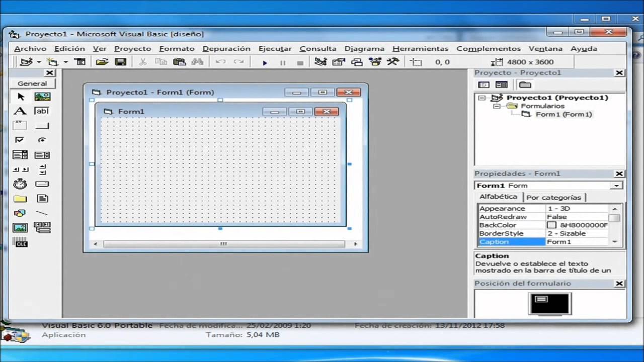Open the Herramientas menu

[x=420, y=49]
